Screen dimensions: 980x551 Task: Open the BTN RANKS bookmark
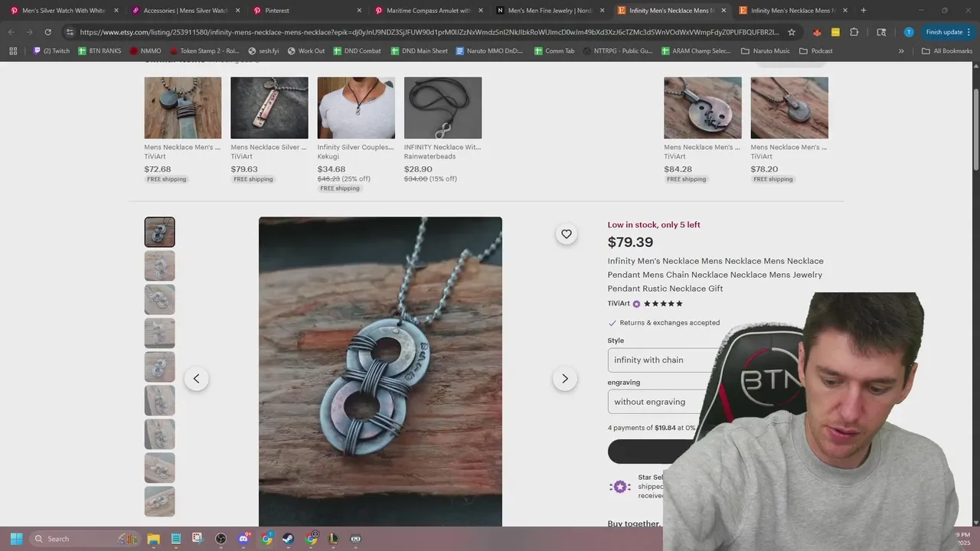coord(100,51)
